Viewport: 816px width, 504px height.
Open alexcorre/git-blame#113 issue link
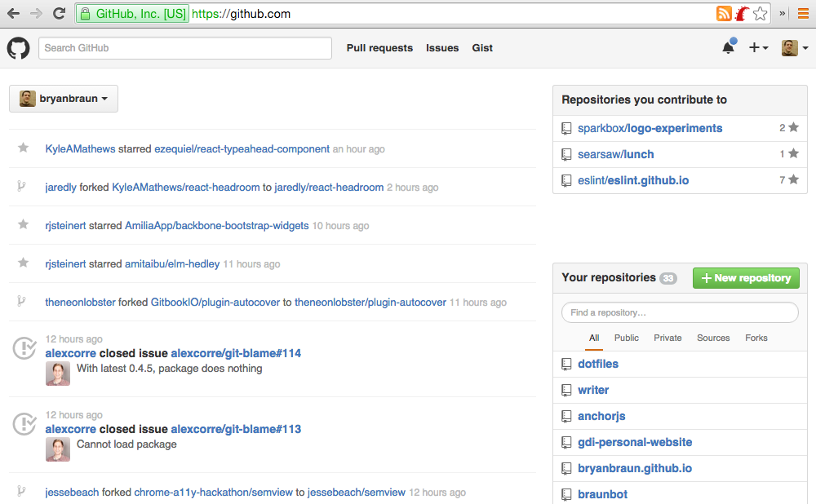pos(236,429)
